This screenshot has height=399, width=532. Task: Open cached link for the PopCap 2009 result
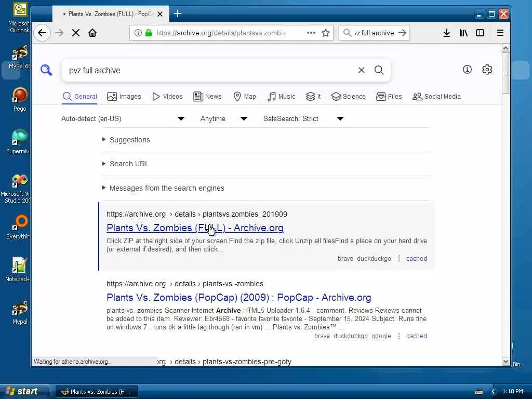(x=417, y=336)
